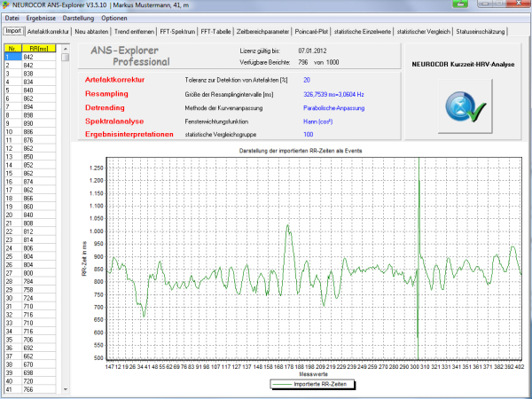Click Parabolische Anpassung value
The height and width of the screenshot is (399, 532).
334,108
